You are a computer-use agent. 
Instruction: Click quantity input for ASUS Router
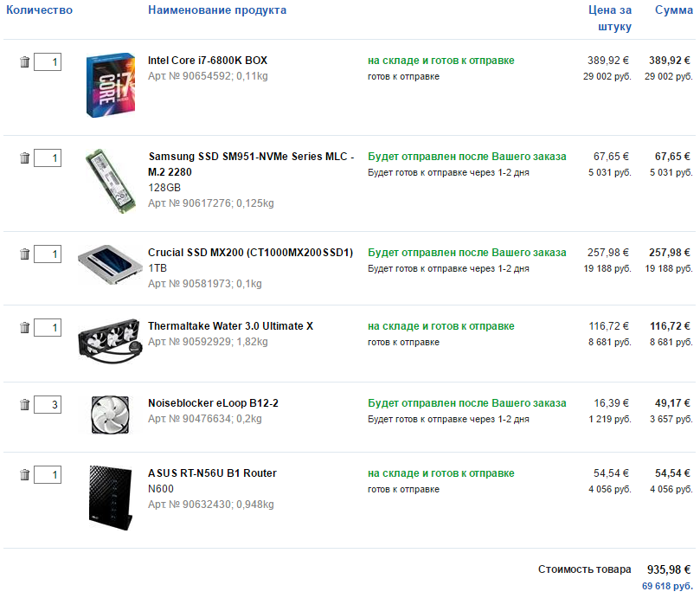coord(48,474)
